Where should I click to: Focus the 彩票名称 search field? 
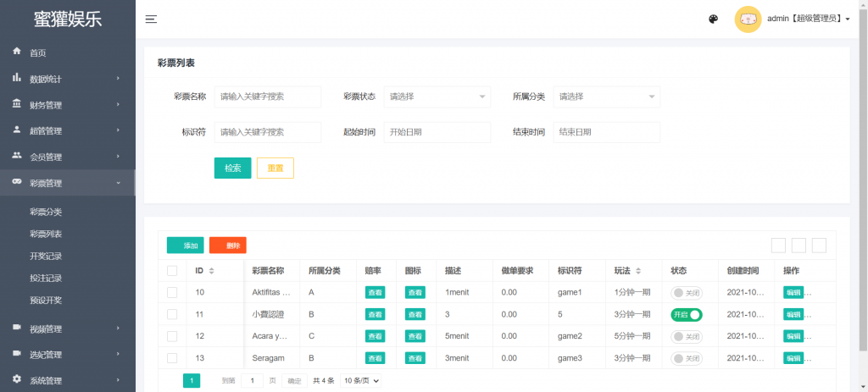tap(267, 97)
